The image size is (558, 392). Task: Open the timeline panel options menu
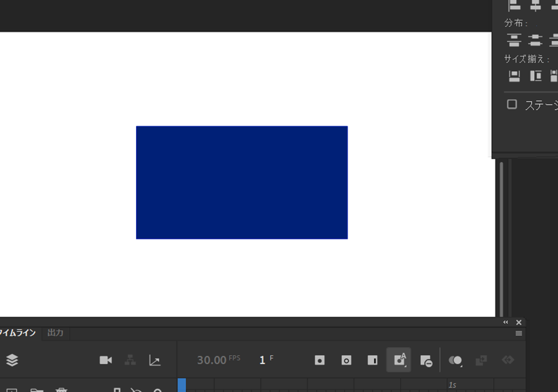pyautogui.click(x=519, y=333)
